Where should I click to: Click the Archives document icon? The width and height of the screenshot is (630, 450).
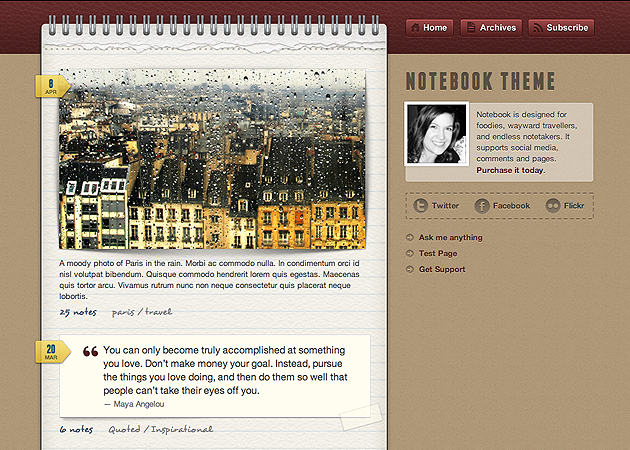470,28
